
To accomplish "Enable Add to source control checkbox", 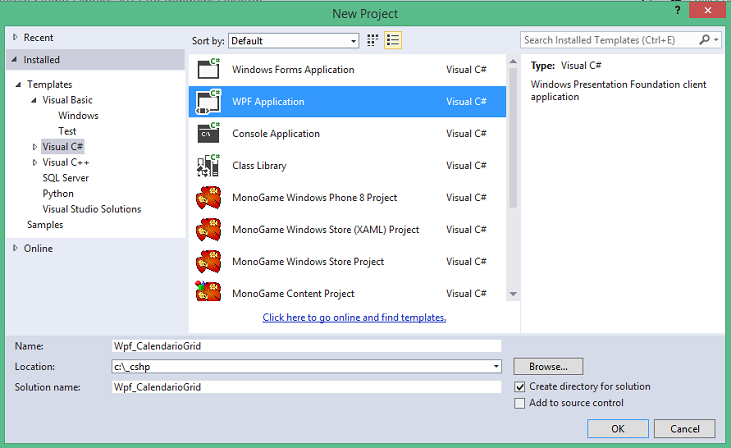I will coord(520,403).
